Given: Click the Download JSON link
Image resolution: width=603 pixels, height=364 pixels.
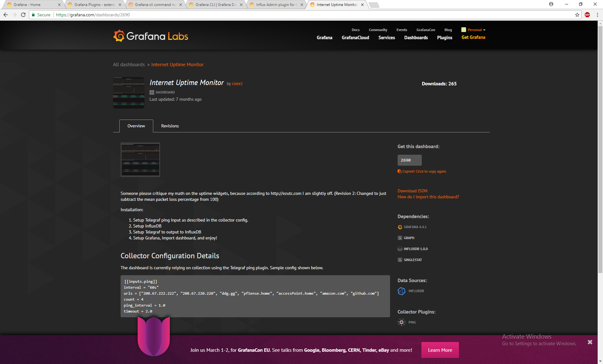Looking at the screenshot, I should pos(412,191).
